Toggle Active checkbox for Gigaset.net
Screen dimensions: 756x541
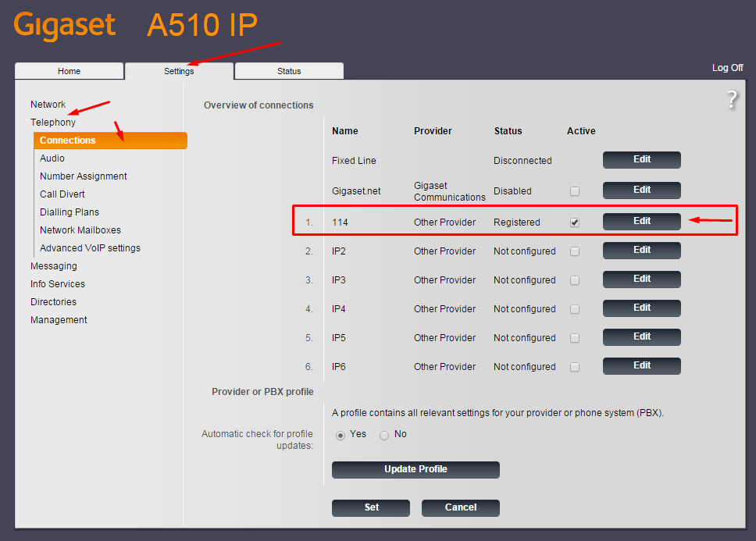575,191
